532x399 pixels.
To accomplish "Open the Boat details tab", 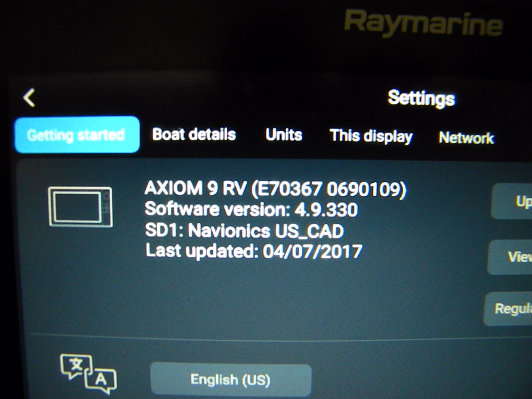I will (194, 134).
